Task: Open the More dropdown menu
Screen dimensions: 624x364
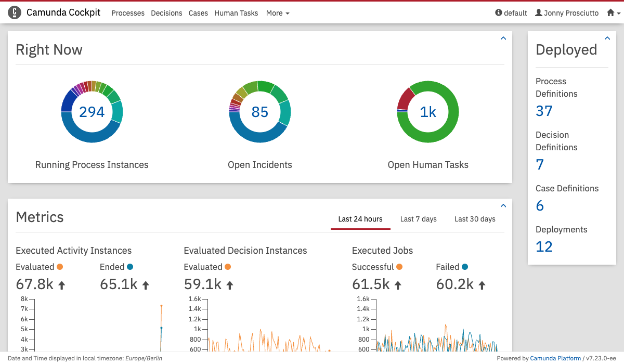Action: pyautogui.click(x=278, y=13)
